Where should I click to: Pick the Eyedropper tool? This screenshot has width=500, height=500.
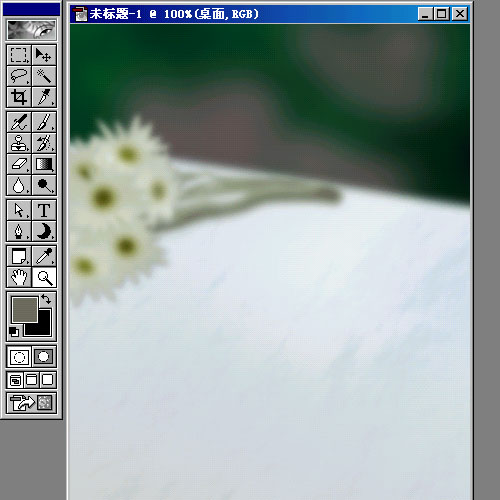tap(44, 256)
